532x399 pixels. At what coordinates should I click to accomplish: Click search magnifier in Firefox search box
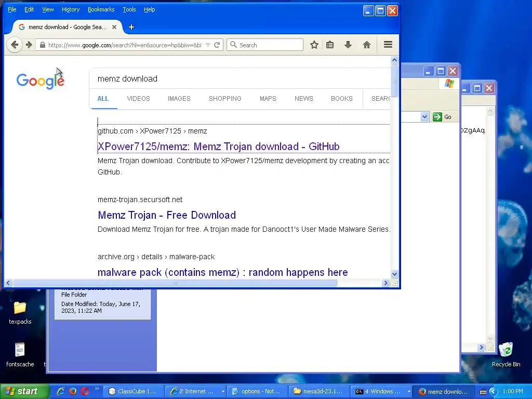233,45
